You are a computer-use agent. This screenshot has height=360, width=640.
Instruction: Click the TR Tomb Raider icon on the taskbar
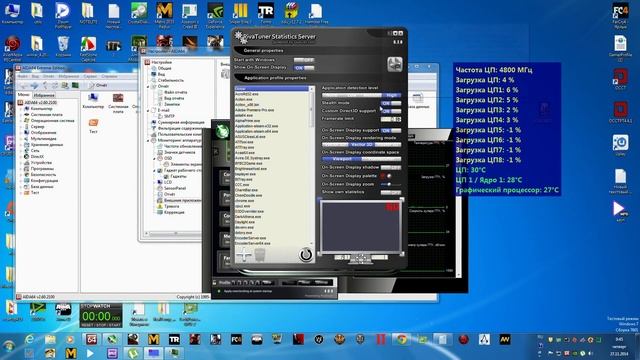pyautogui.click(x=174, y=339)
